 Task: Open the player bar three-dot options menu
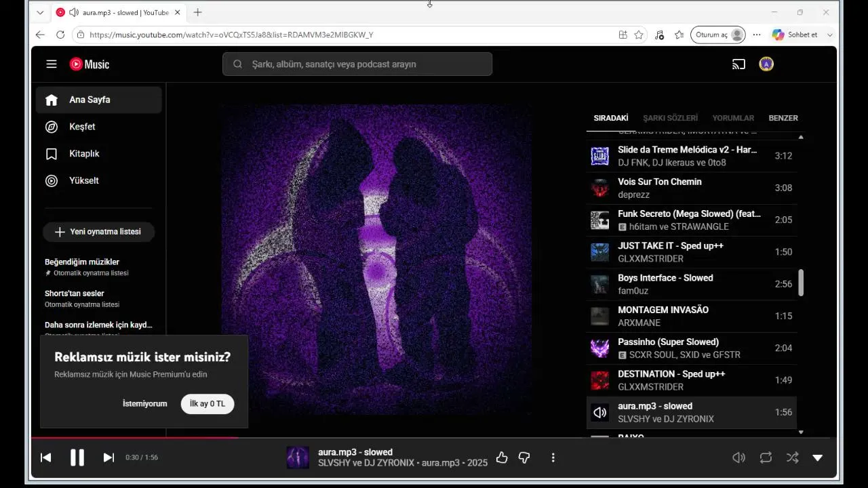click(x=553, y=457)
